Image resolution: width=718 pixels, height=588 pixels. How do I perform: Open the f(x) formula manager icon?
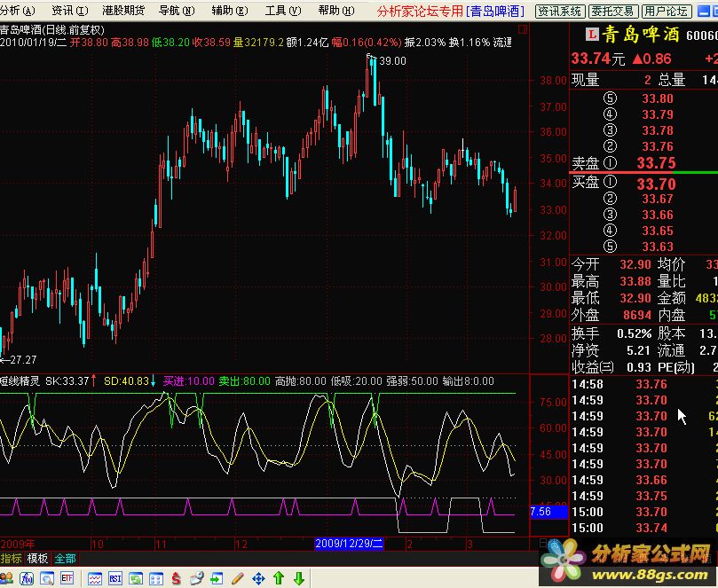27,578
